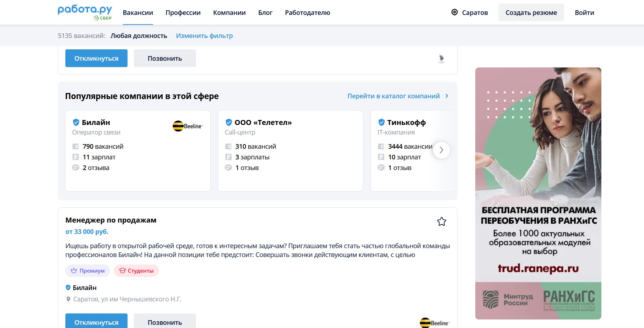Click the Сбер logo under работа.ру
Screen dimensions: 644x328
click(103, 18)
